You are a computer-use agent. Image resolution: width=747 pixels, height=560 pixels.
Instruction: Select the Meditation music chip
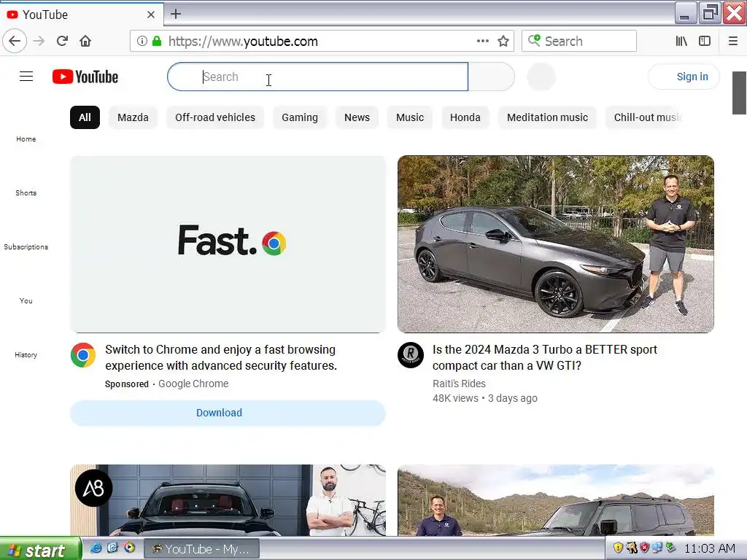point(547,117)
